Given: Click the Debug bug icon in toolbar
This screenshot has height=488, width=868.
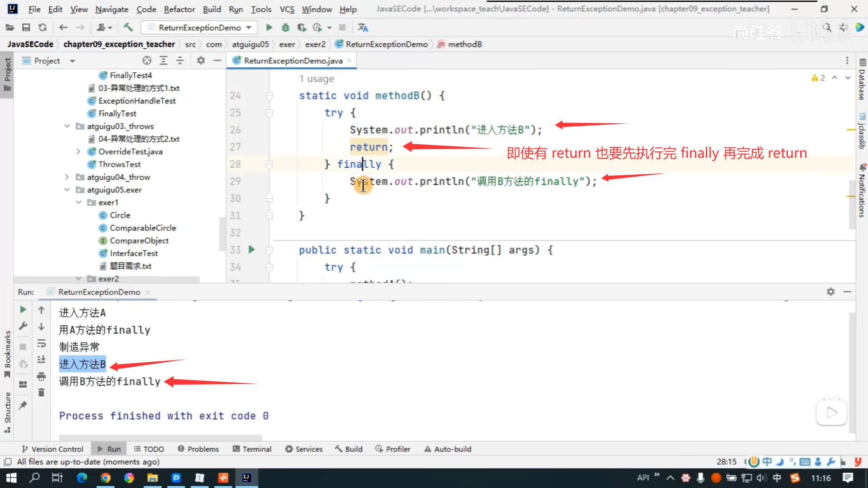Looking at the screenshot, I should 285,28.
